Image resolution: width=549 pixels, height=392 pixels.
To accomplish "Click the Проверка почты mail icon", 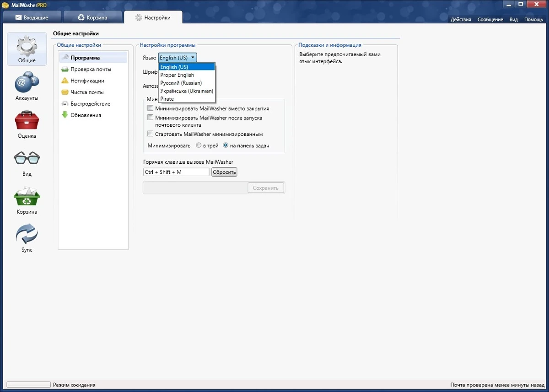I will 65,70.
